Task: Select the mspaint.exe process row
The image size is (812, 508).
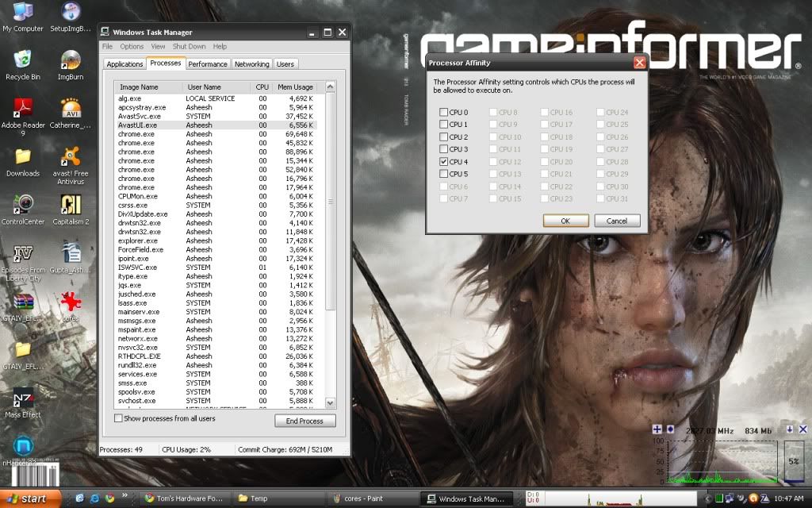Action: [x=216, y=329]
